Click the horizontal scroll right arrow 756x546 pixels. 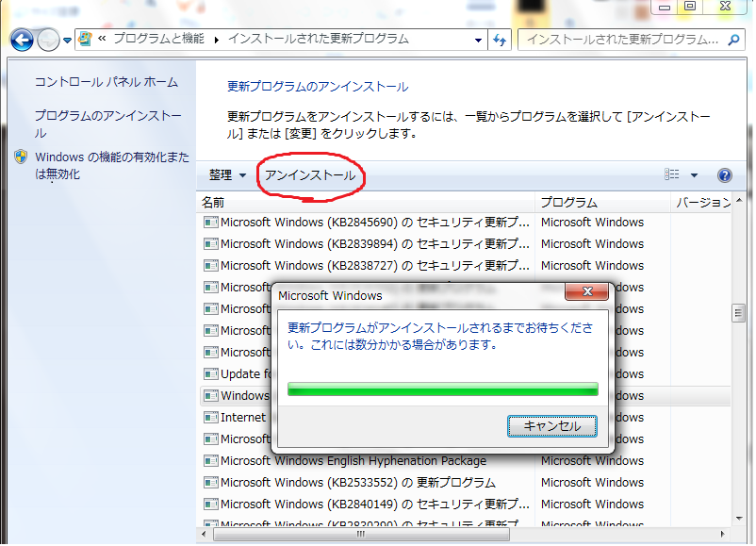point(722,535)
